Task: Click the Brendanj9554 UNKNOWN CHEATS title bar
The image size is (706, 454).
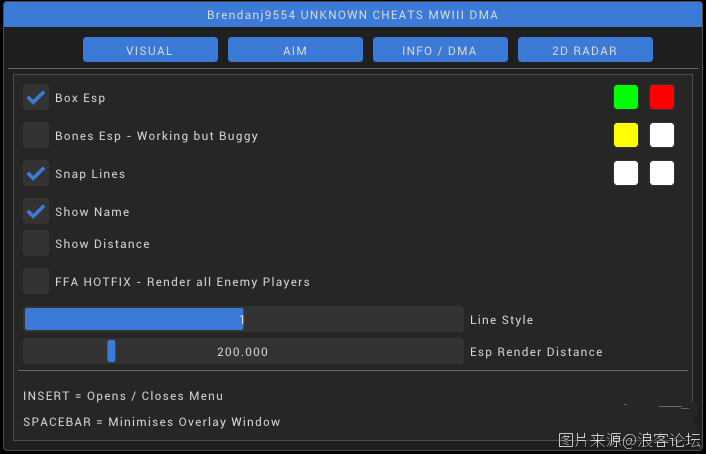Action: (353, 15)
